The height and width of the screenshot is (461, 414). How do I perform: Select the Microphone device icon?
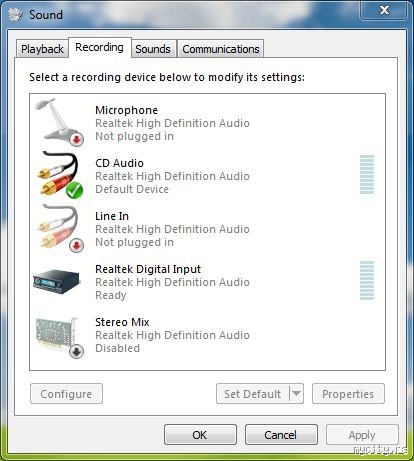click(x=59, y=122)
